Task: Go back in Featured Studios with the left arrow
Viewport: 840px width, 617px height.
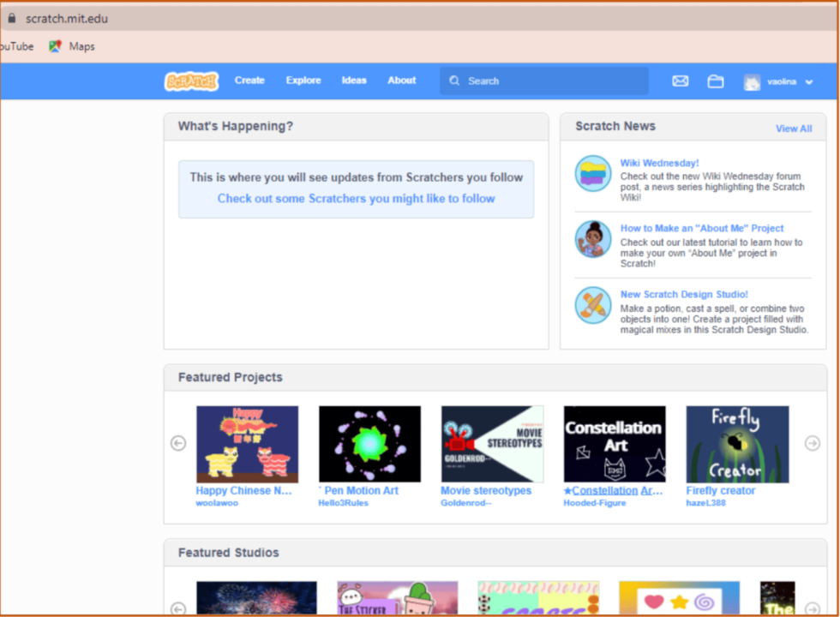Action: coord(178,608)
